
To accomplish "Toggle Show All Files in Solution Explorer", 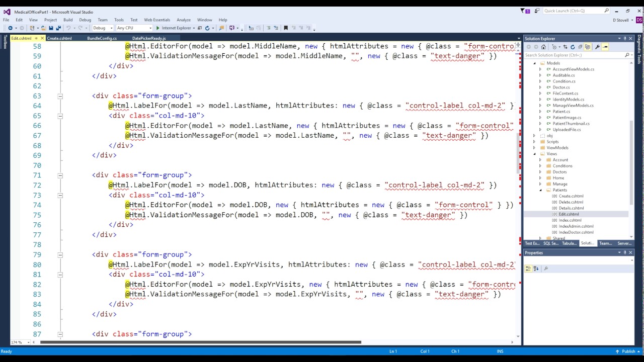I will point(588,47).
